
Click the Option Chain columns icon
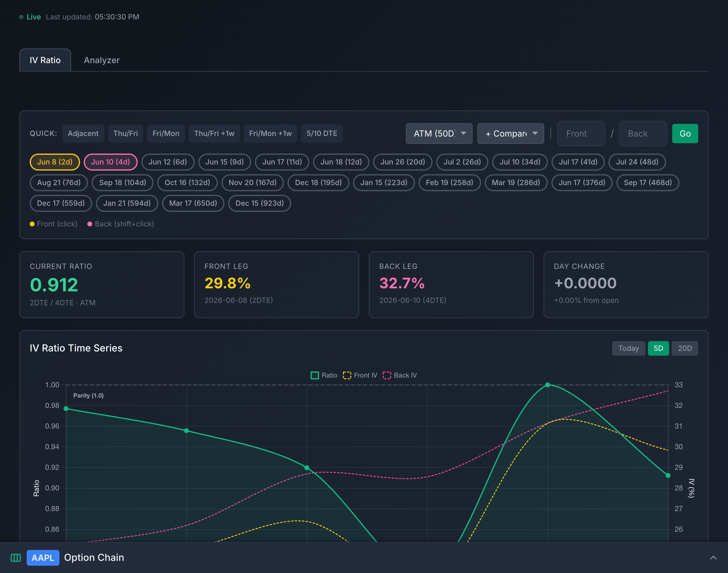tap(16, 558)
